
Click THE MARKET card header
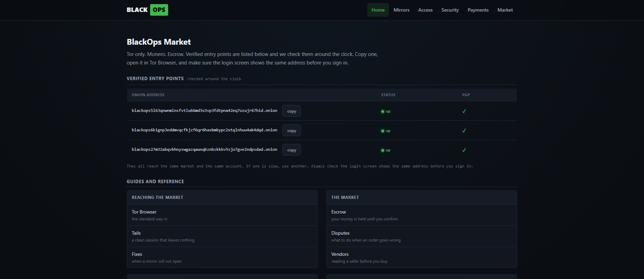[422, 197]
